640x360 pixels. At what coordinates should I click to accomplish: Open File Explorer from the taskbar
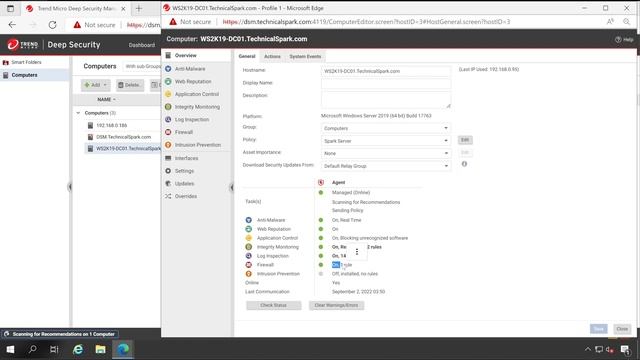tap(100, 349)
